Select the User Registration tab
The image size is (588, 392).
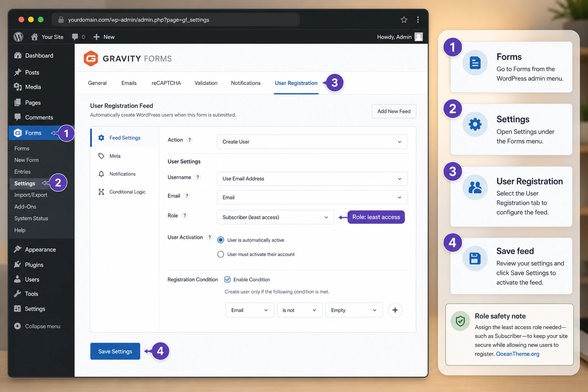point(296,83)
